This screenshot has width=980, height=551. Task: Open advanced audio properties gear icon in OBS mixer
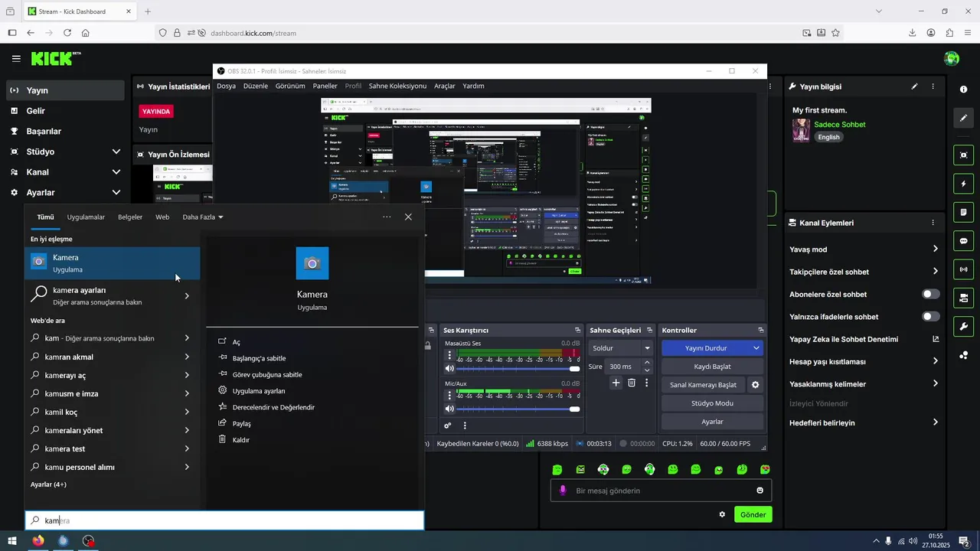click(x=449, y=425)
